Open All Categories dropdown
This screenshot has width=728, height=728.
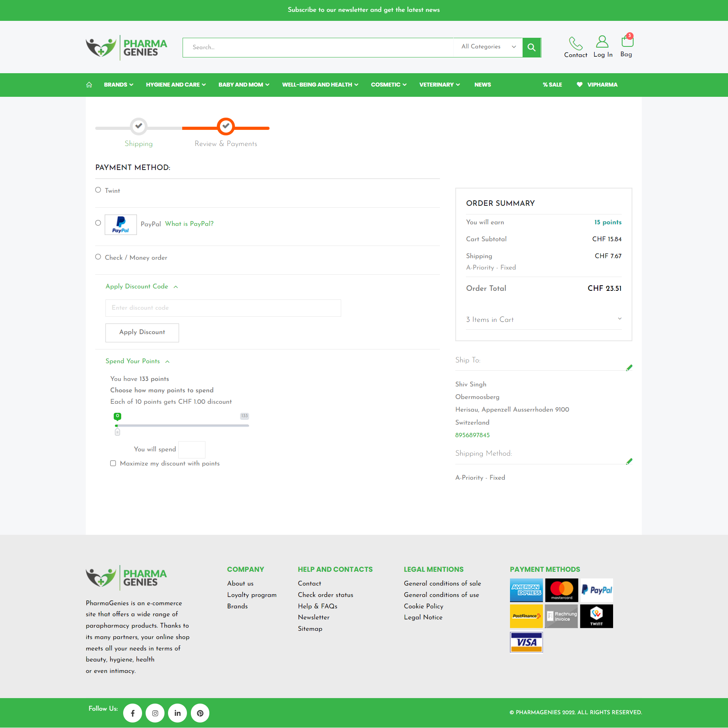[x=488, y=47]
